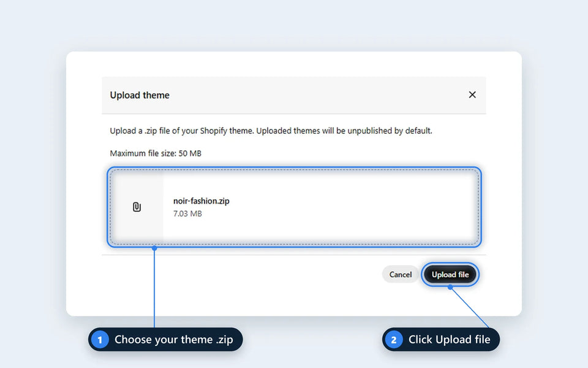Screen dimensions: 588x368
Task: Click the Shopify theme upload description text
Action: tap(271, 131)
